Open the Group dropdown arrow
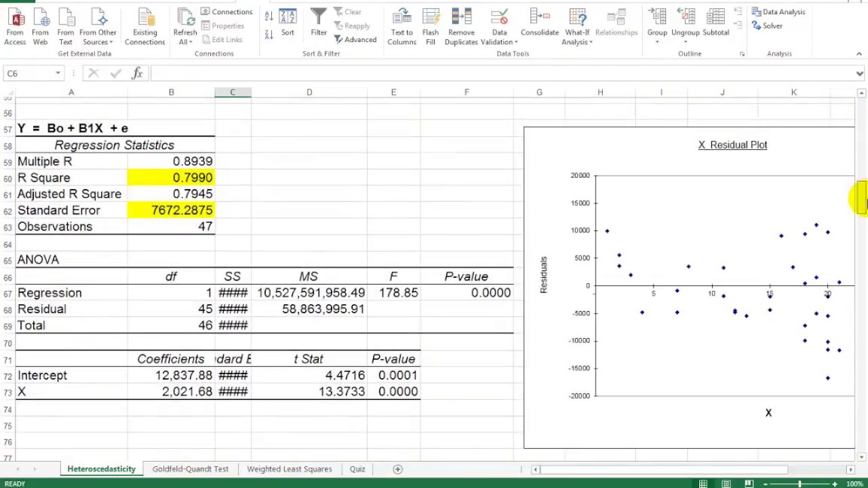This screenshot has height=488, width=868. click(x=657, y=42)
